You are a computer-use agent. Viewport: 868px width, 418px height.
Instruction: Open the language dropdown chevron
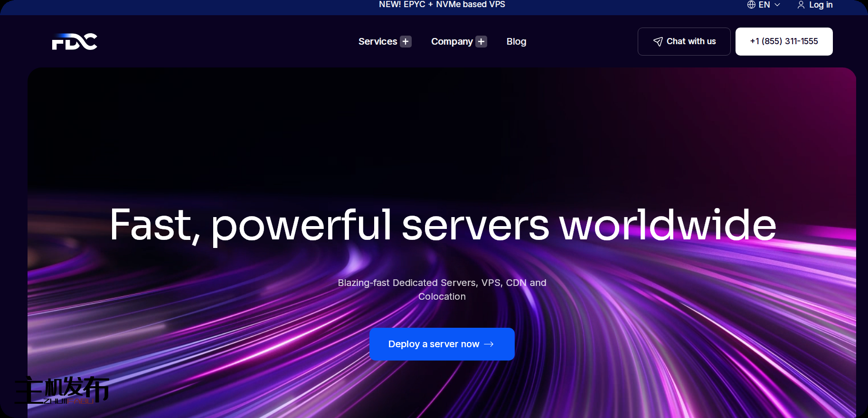[777, 5]
